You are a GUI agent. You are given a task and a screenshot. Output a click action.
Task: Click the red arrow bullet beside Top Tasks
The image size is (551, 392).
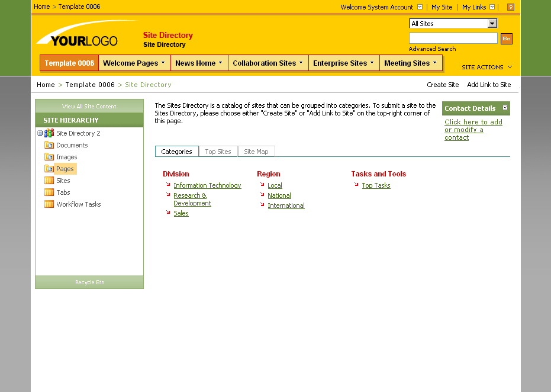(357, 185)
